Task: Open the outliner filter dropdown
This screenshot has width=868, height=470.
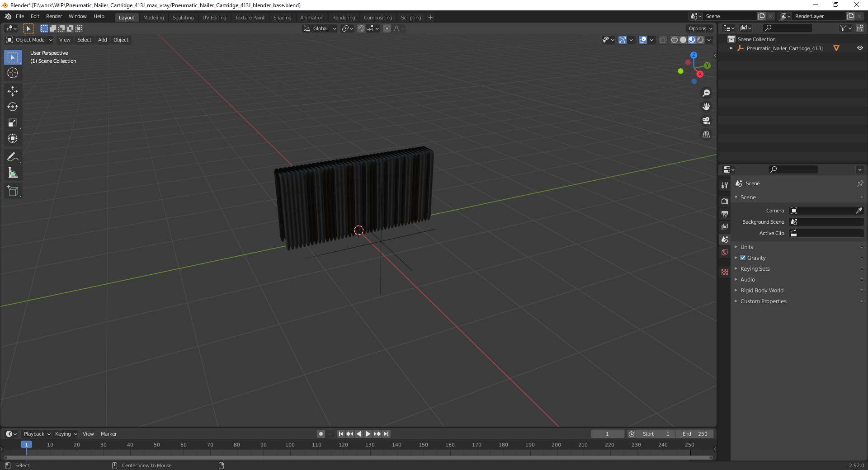Action: point(845,28)
